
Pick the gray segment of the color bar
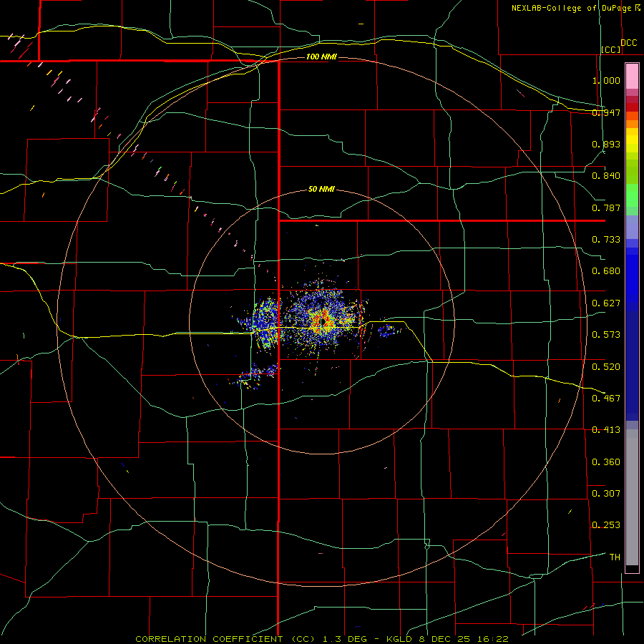coord(632,497)
